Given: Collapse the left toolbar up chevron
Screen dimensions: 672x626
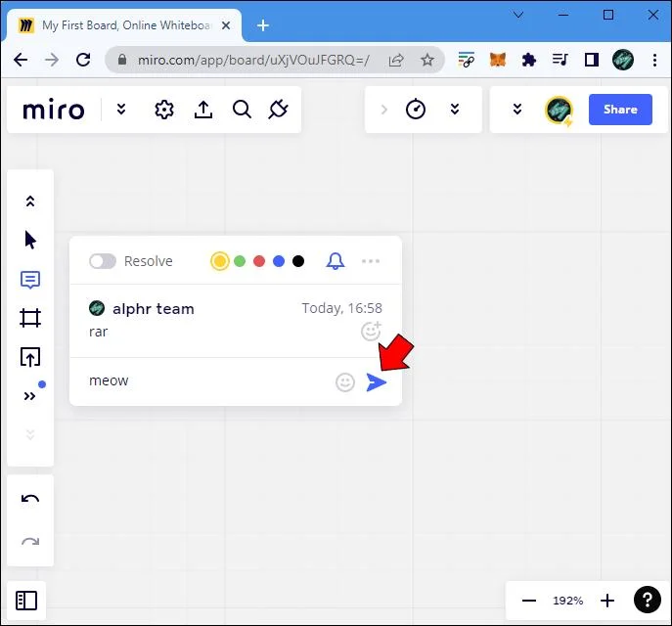Looking at the screenshot, I should point(30,201).
